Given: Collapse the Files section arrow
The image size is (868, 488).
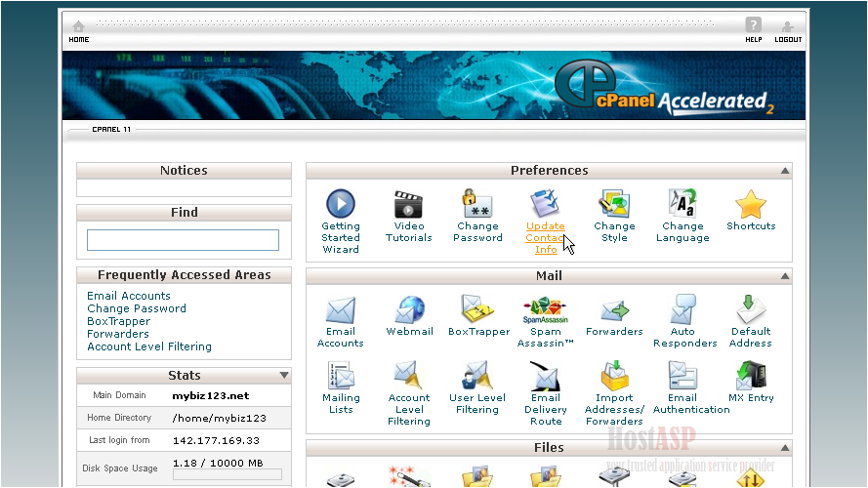Looking at the screenshot, I should [784, 448].
